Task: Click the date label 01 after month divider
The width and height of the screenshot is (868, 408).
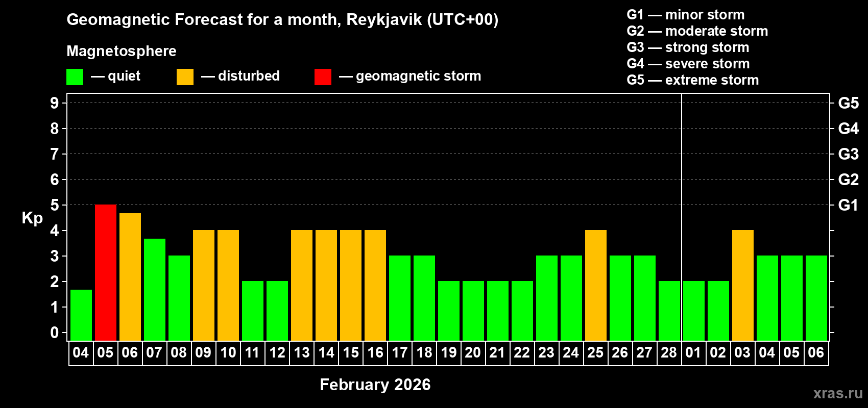Action: (x=693, y=353)
